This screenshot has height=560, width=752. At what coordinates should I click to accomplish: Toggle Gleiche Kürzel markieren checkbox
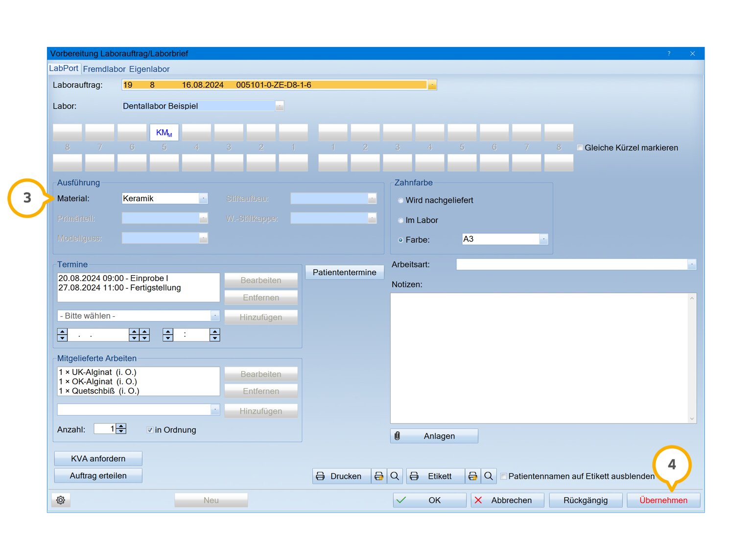pos(580,147)
